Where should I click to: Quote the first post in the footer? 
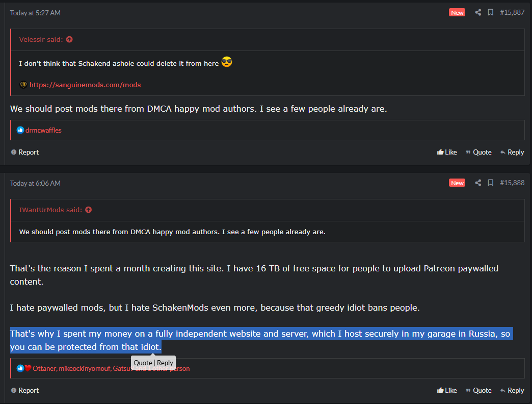(478, 152)
